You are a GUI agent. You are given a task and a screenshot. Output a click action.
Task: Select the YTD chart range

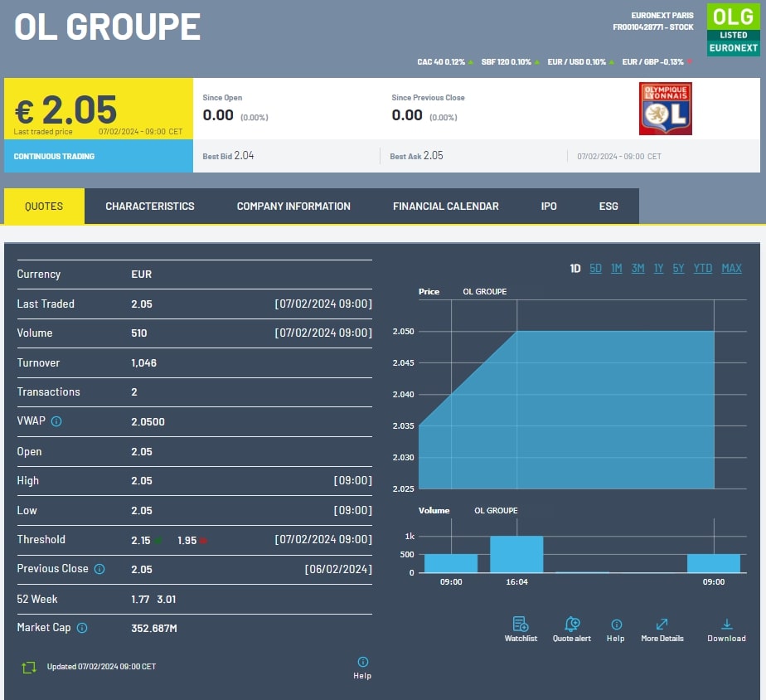tap(703, 269)
